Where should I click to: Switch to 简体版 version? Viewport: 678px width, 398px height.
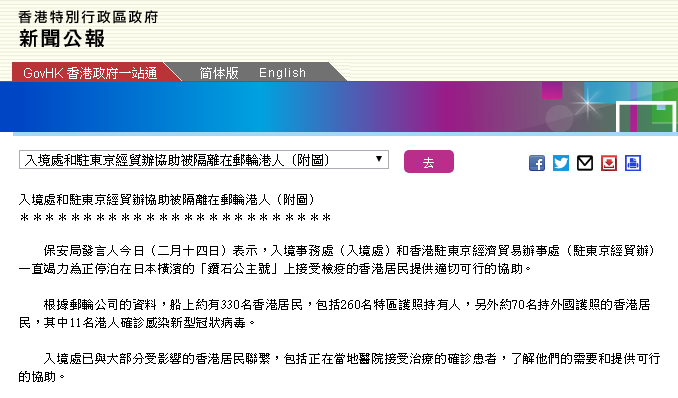pos(219,73)
